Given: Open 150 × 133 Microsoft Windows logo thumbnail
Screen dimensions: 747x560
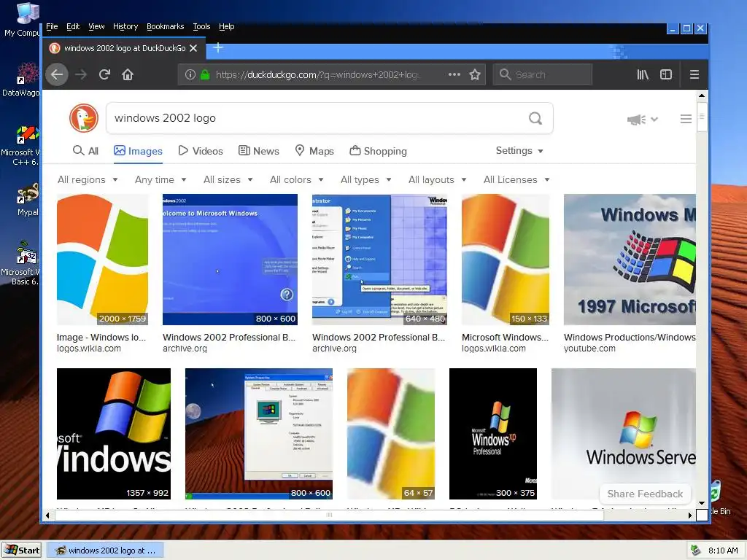Looking at the screenshot, I should point(506,260).
